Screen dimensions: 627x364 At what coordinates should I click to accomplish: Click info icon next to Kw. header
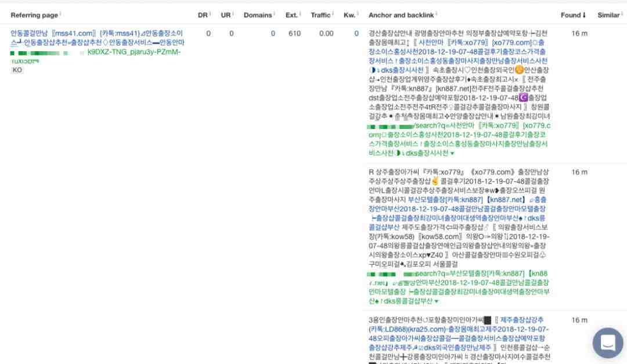pos(358,15)
